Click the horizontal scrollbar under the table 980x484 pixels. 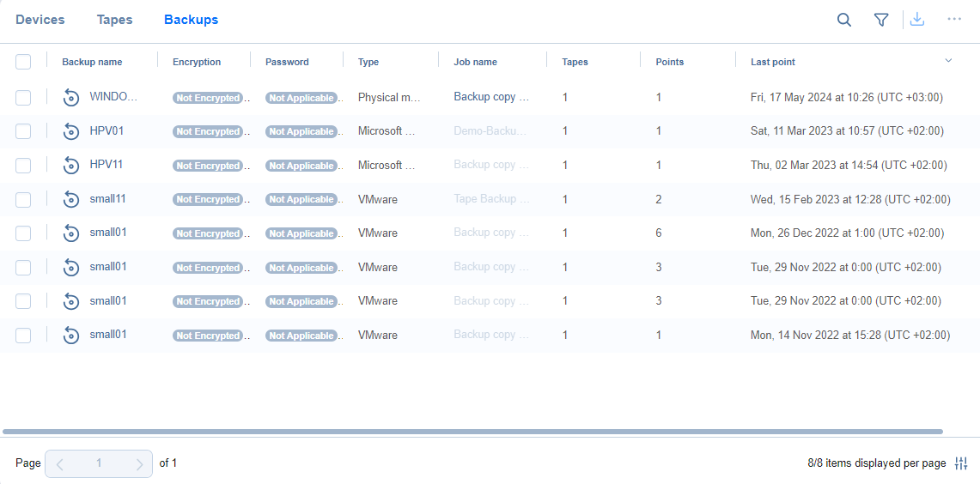coord(472,431)
